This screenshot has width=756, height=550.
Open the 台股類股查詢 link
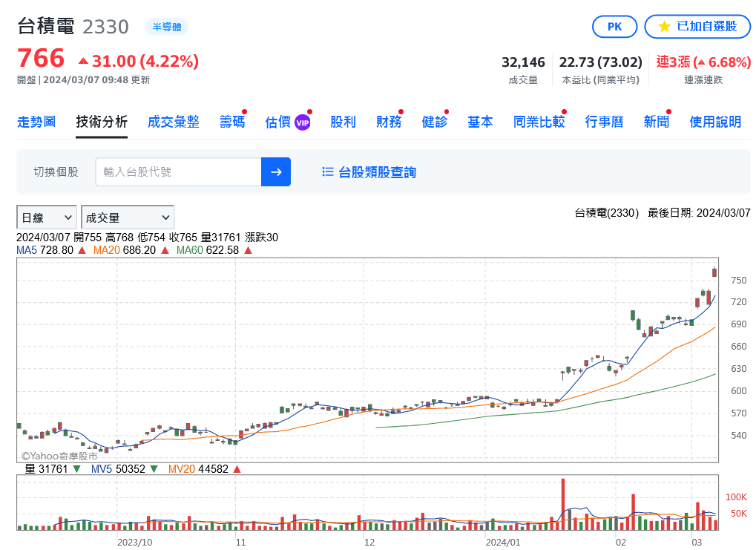(x=377, y=172)
